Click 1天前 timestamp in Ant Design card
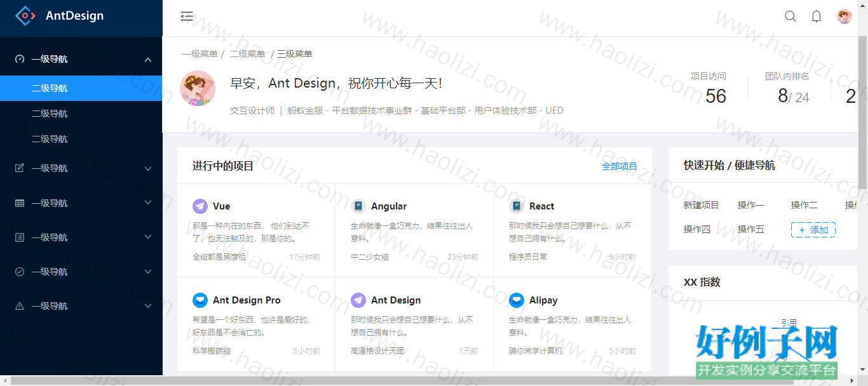This screenshot has height=386, width=868. pyautogui.click(x=469, y=351)
